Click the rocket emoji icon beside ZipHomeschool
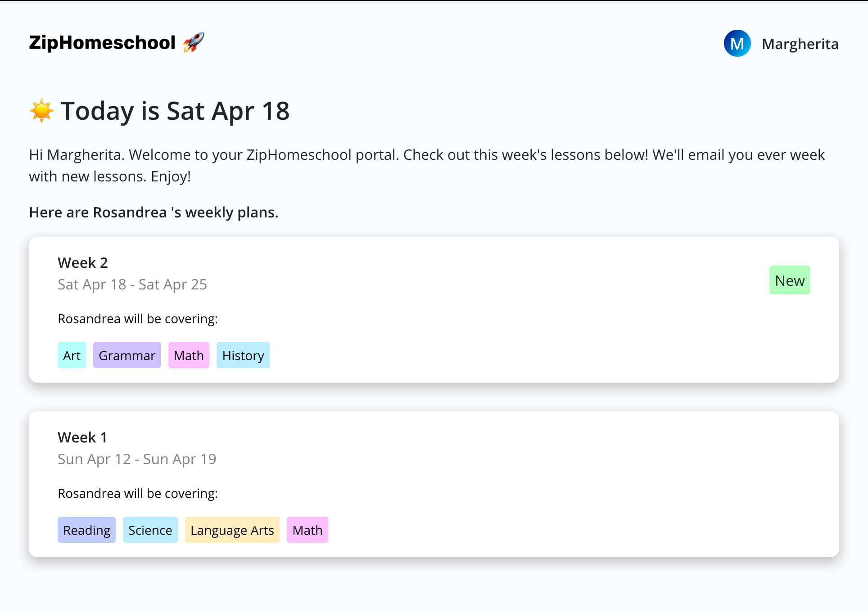868x614 pixels. point(194,42)
